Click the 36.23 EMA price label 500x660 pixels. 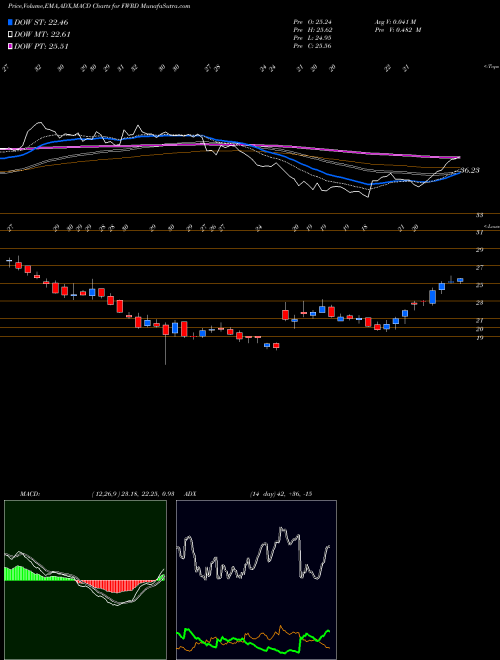click(469, 170)
